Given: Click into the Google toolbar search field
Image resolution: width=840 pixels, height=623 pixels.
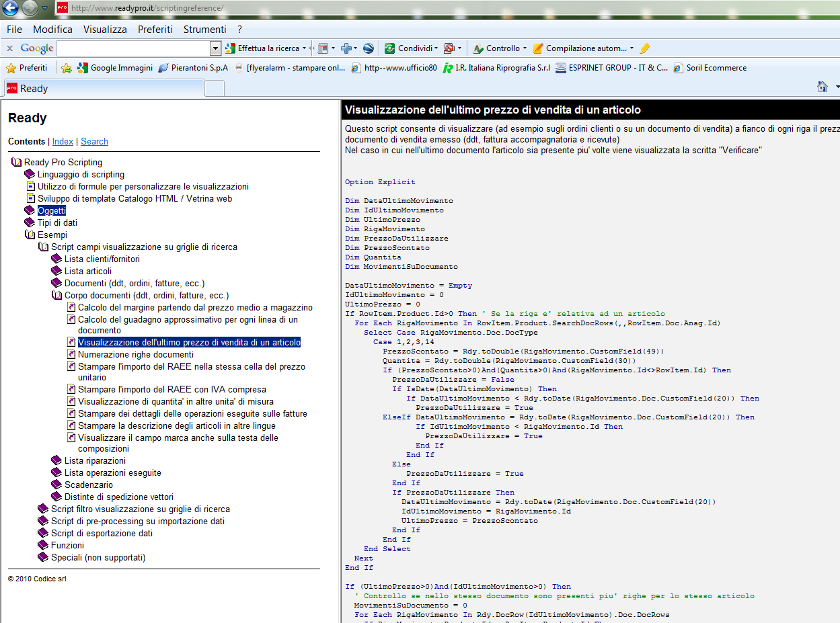Looking at the screenshot, I should coord(133,48).
